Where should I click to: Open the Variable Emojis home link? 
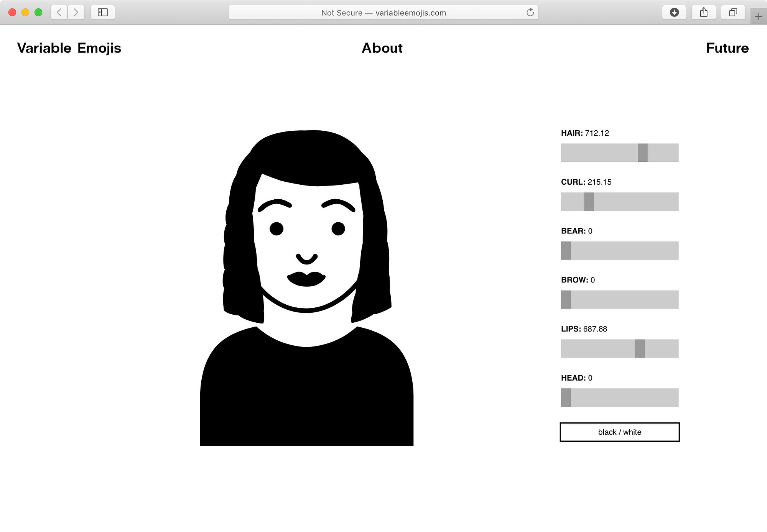(x=69, y=48)
